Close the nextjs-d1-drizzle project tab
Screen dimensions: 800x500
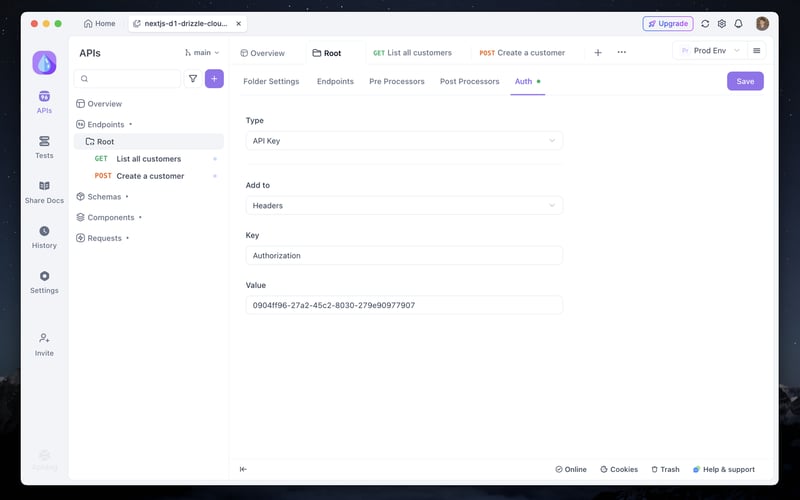click(238, 23)
